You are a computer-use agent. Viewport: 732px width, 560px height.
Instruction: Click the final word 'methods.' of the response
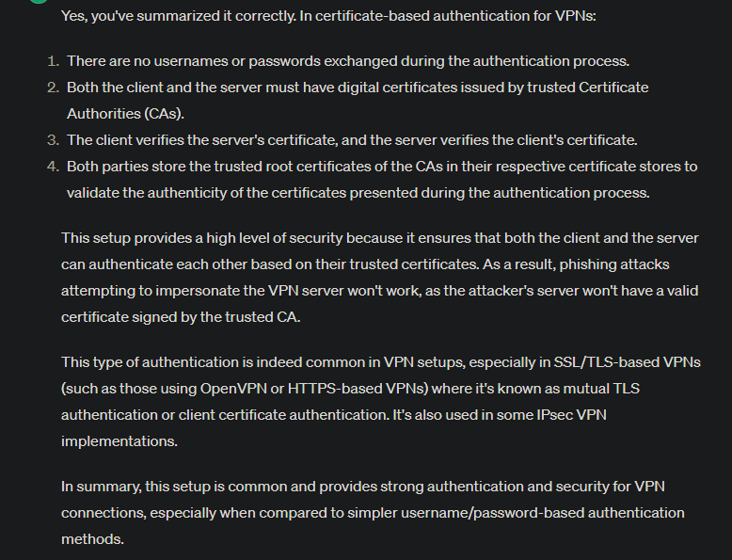92,539
